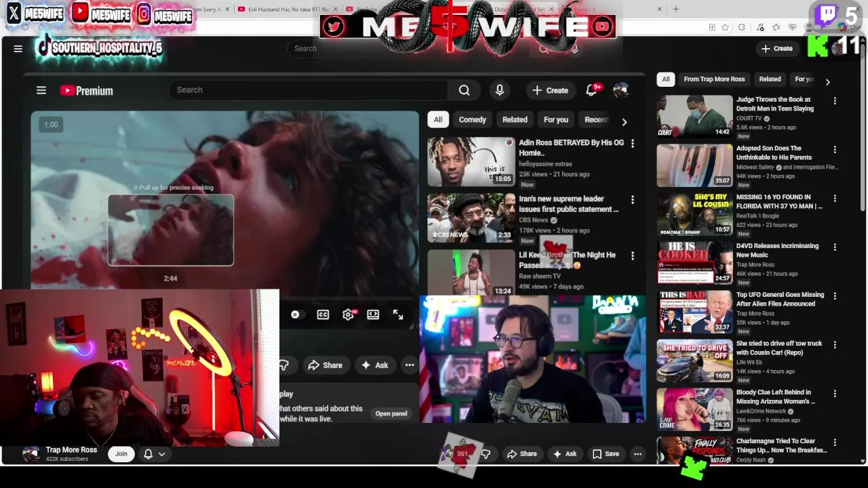Open options menu for Adopted Son Does The Unthinkable
This screenshot has width=868, height=488.
(835, 150)
